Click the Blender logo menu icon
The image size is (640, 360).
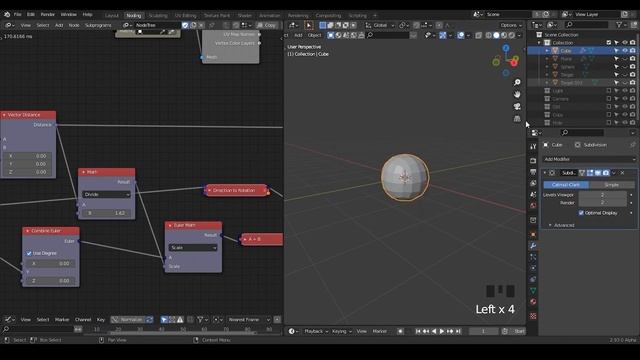7,14
